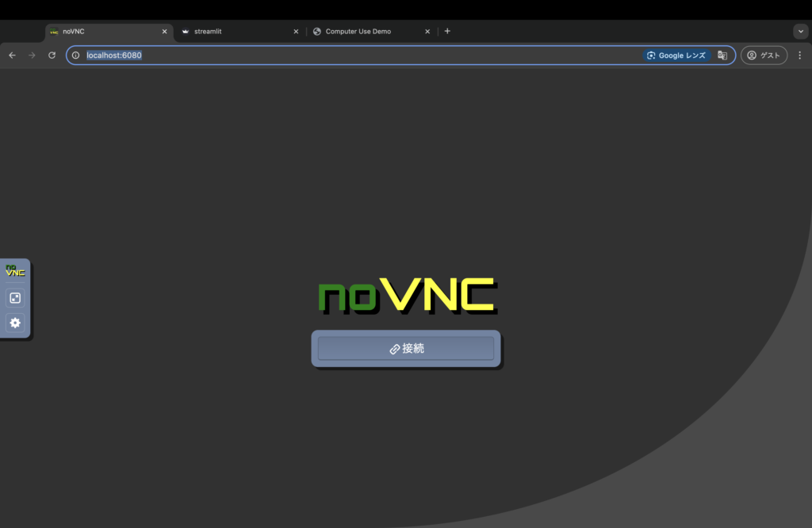This screenshot has width=812, height=528.
Task: View site information icon in address bar
Action: (x=75, y=55)
